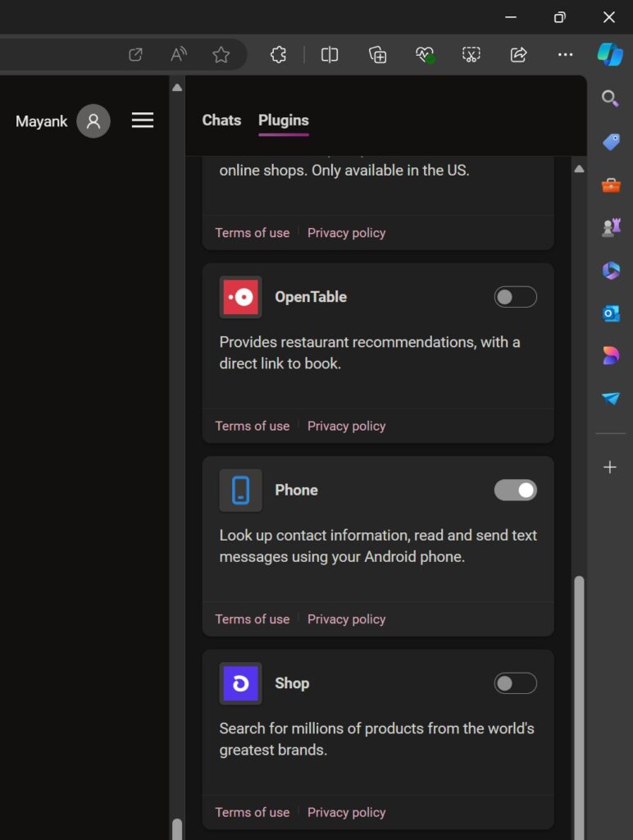Viewport: 633px width, 840px height.
Task: Click plugins list scrollbar thumb
Action: 579,707
